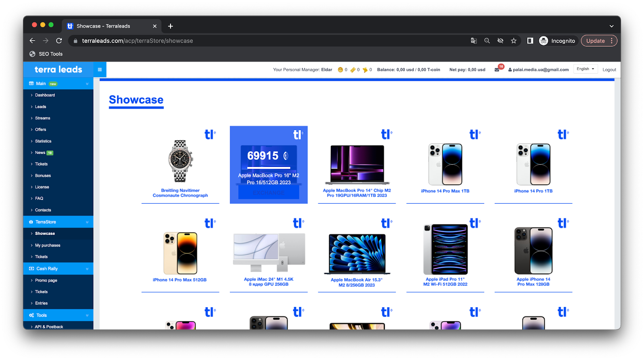Viewport: 644px width, 360px height.
Task: Reload the page
Action: 59,41
